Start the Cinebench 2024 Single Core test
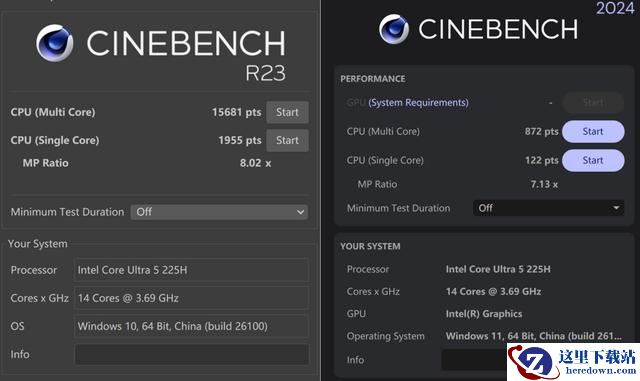 point(593,160)
